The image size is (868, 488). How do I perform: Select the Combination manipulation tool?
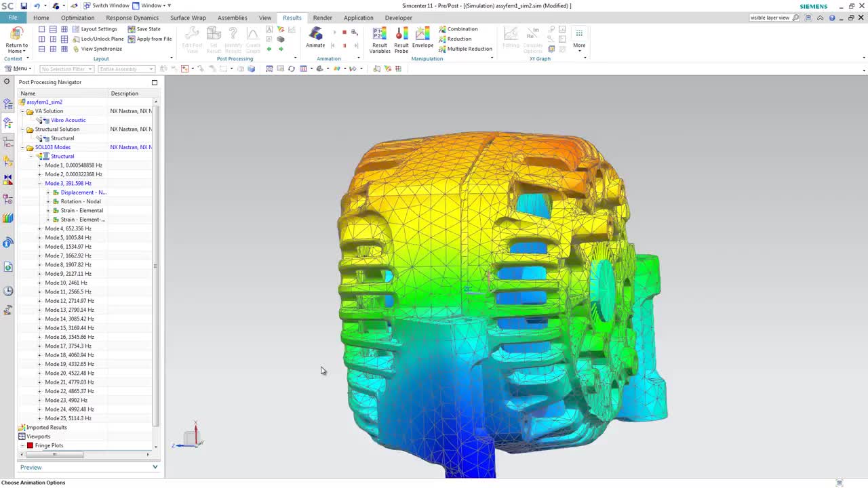pyautogui.click(x=462, y=29)
